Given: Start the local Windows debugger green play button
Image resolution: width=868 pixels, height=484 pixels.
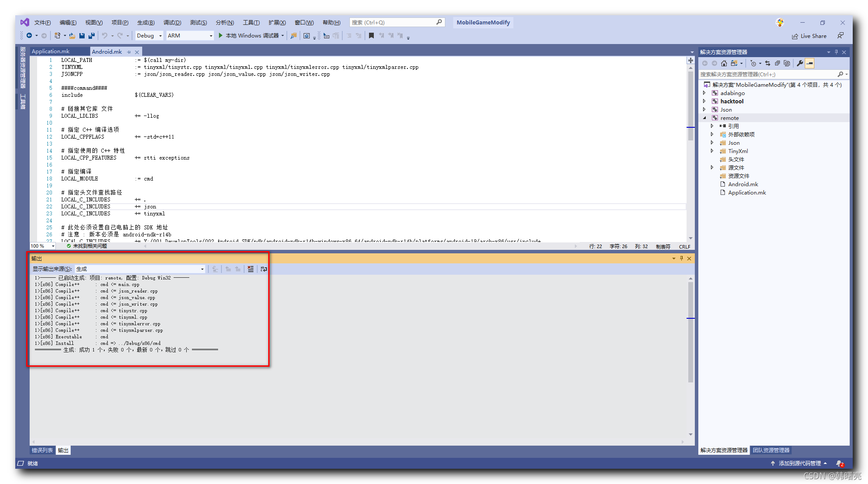Looking at the screenshot, I should (221, 35).
